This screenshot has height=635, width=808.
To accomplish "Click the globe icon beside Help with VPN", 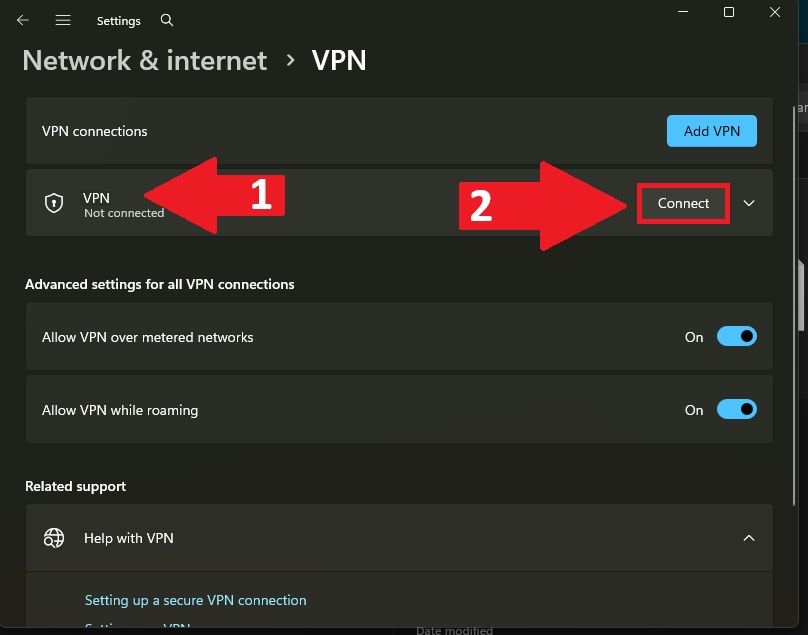I will coord(54,538).
